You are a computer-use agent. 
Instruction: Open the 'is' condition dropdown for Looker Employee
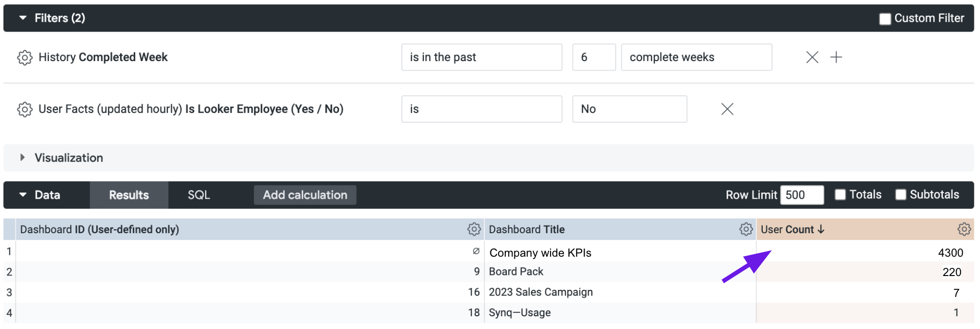[x=481, y=109]
